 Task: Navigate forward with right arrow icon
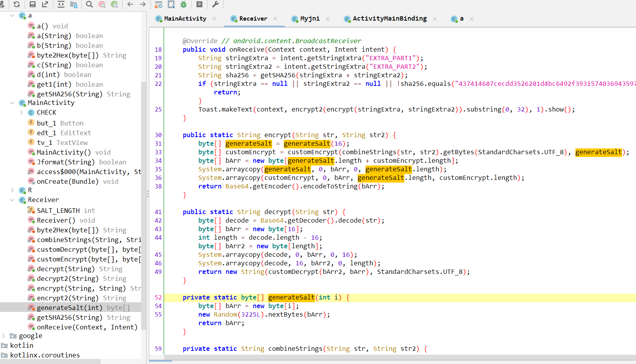pyautogui.click(x=143, y=4)
